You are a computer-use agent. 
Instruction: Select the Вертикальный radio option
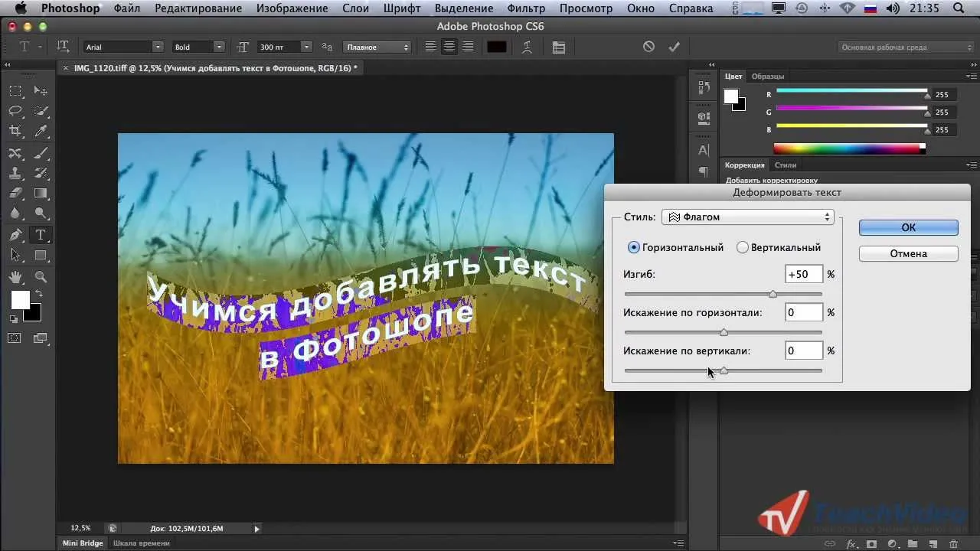pyautogui.click(x=779, y=247)
